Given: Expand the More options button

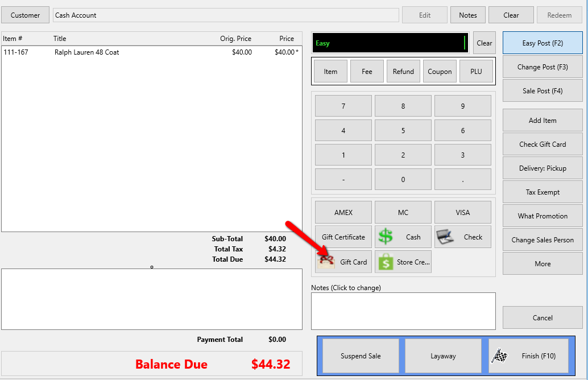Looking at the screenshot, I should (543, 264).
